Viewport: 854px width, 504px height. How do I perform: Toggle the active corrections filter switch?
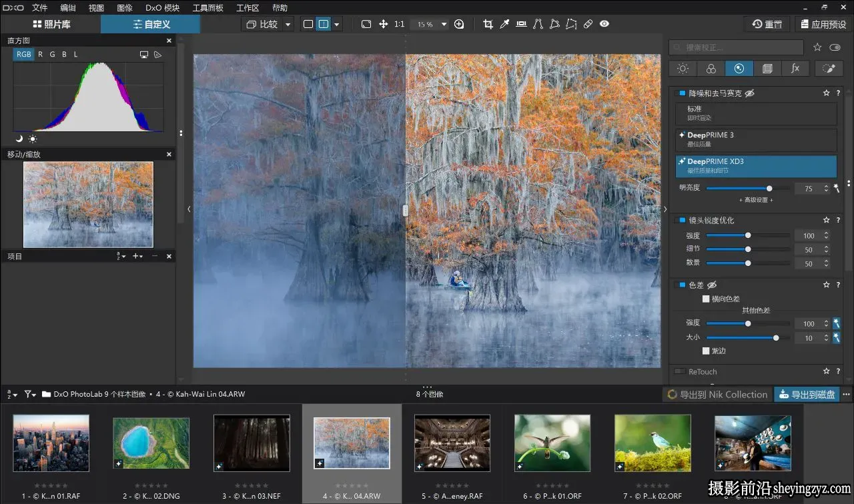[835, 47]
